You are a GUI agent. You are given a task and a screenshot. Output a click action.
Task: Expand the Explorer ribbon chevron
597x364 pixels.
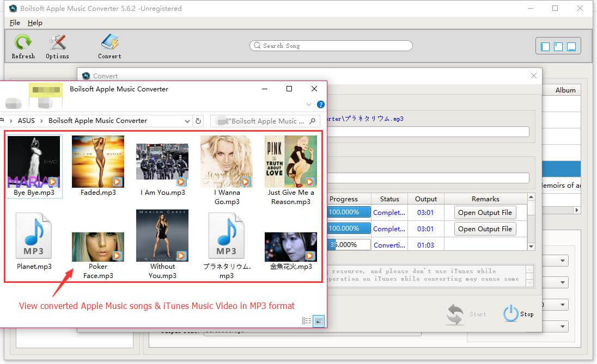coord(309,104)
